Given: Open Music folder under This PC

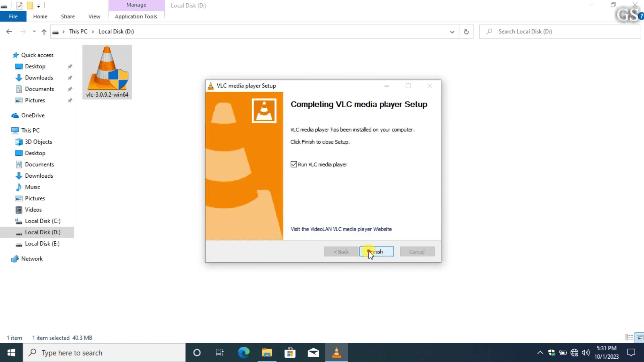Looking at the screenshot, I should 33,187.
